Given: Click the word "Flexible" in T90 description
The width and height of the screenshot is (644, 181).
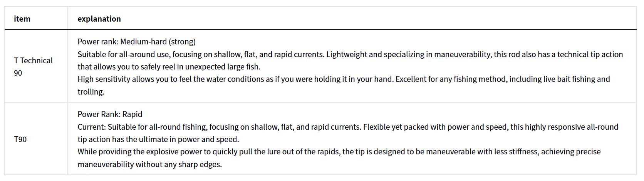Looking at the screenshot, I should pyautogui.click(x=377, y=127).
